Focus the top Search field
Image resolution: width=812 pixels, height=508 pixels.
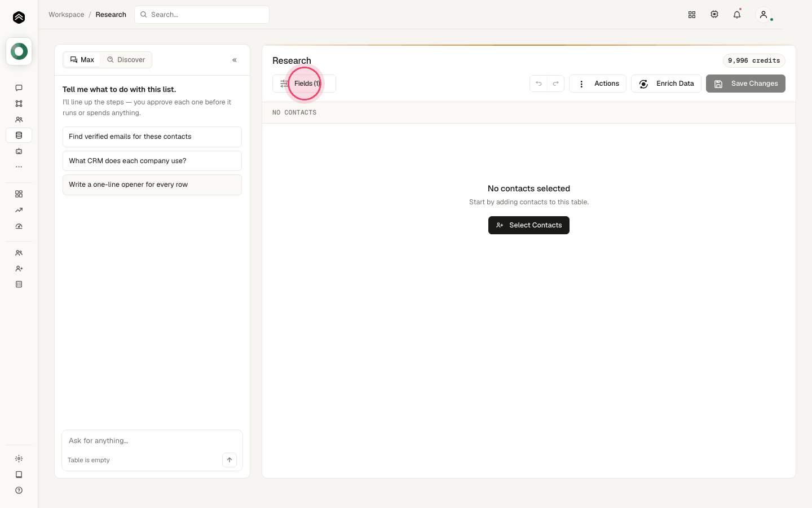(202, 15)
